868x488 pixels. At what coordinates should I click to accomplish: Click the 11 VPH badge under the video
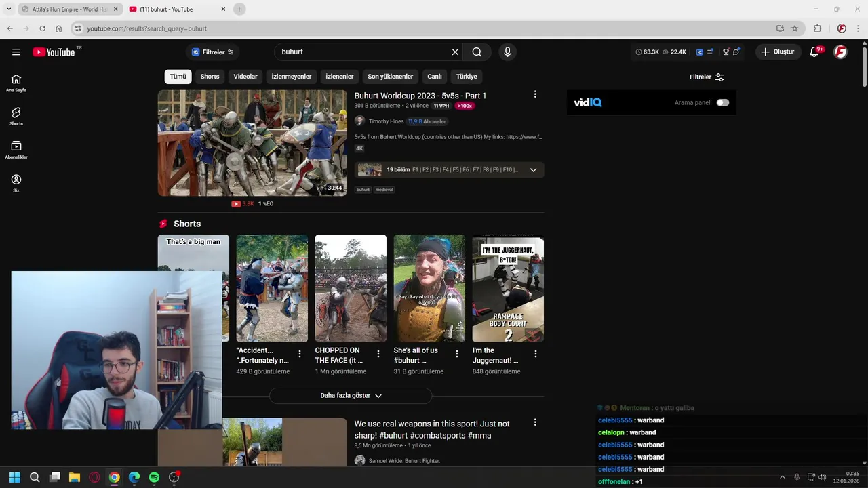pyautogui.click(x=441, y=106)
